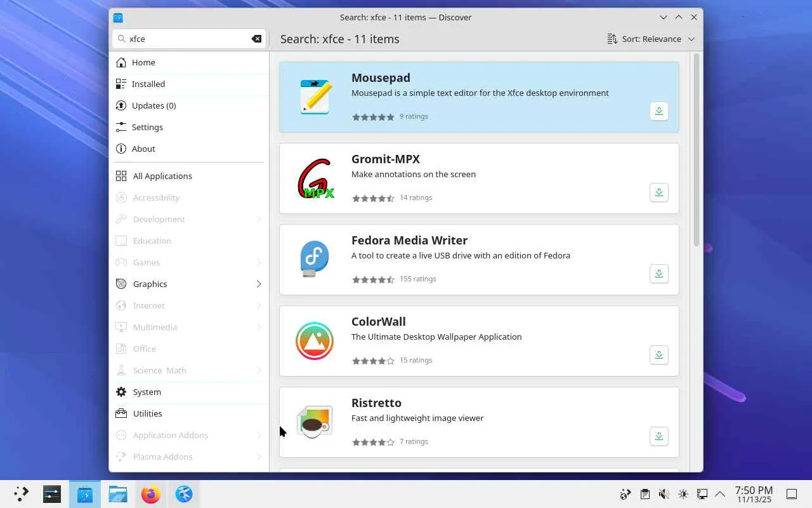812x508 pixels.
Task: Click the clock showing 7:50 PM
Action: click(754, 494)
